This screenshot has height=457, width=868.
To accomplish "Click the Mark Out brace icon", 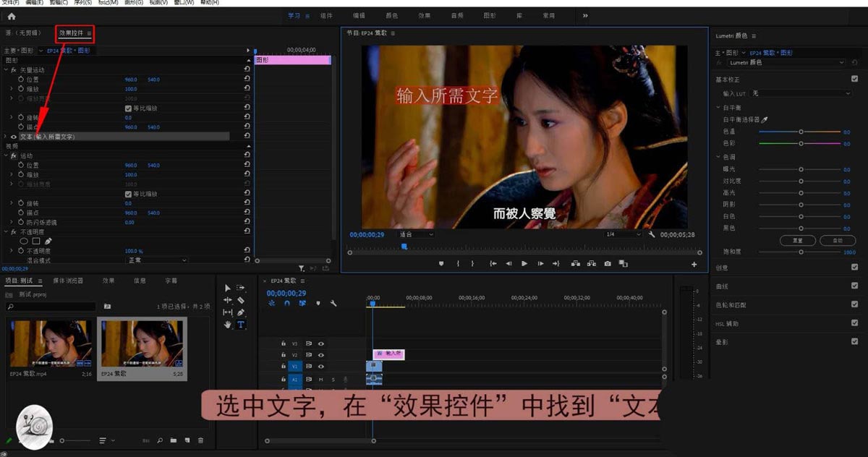I will pyautogui.click(x=473, y=264).
